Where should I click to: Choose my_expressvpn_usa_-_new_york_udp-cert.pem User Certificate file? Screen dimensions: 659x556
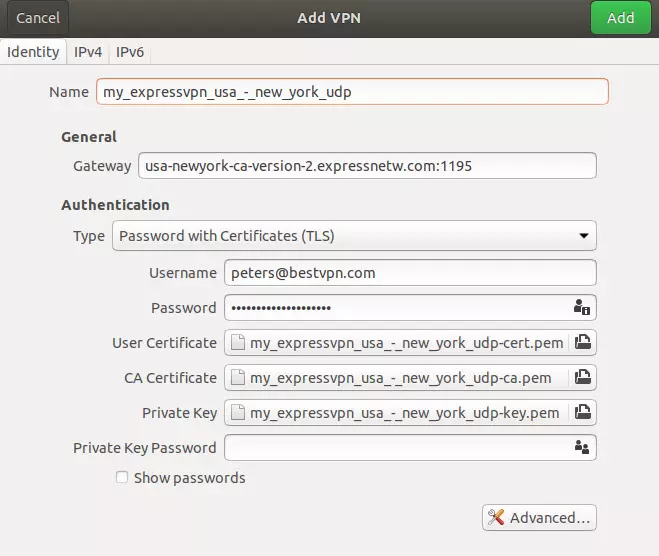396,343
